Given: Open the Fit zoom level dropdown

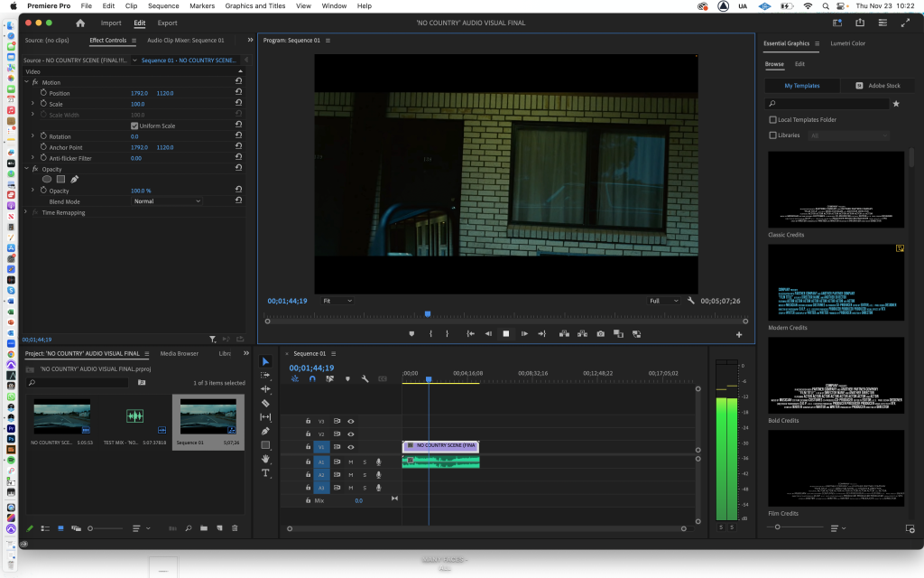Looking at the screenshot, I should coord(337,301).
